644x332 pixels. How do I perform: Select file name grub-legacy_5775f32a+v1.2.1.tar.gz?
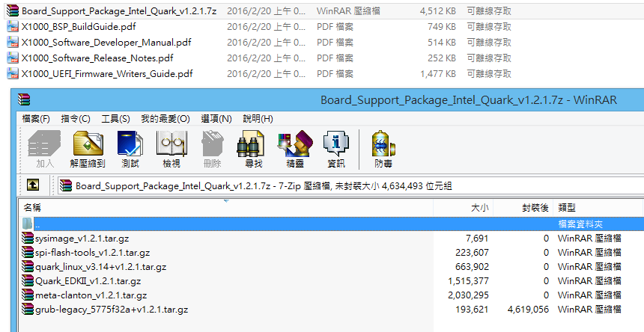[x=112, y=310]
